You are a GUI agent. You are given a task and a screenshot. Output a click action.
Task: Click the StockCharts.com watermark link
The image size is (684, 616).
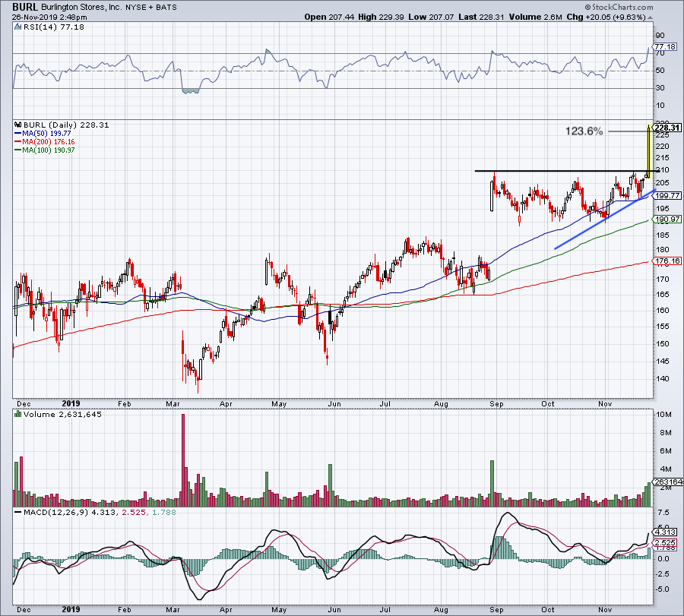619,7
